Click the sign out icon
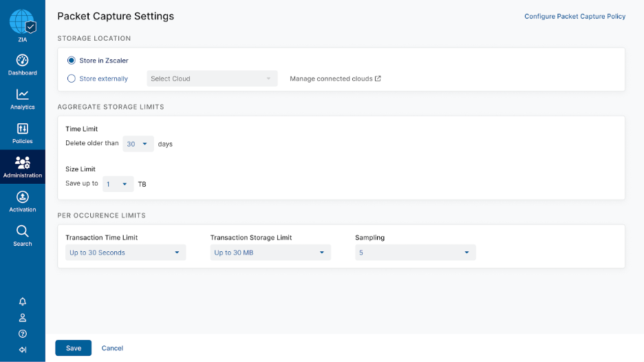Screen dimensions: 644x362 tap(23, 350)
